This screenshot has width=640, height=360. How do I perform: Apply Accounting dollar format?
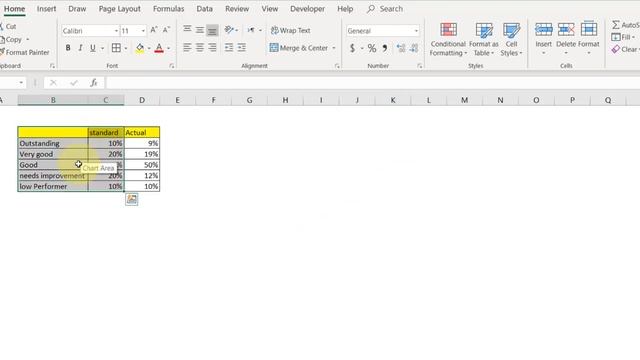coord(352,49)
